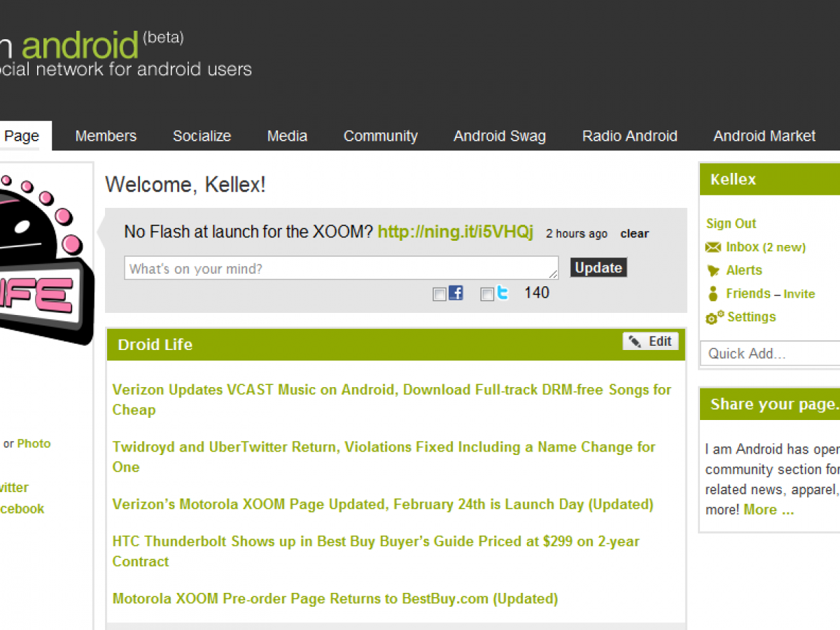Click the Facebook icon under status box
This screenshot has height=630, width=840.
point(456,293)
